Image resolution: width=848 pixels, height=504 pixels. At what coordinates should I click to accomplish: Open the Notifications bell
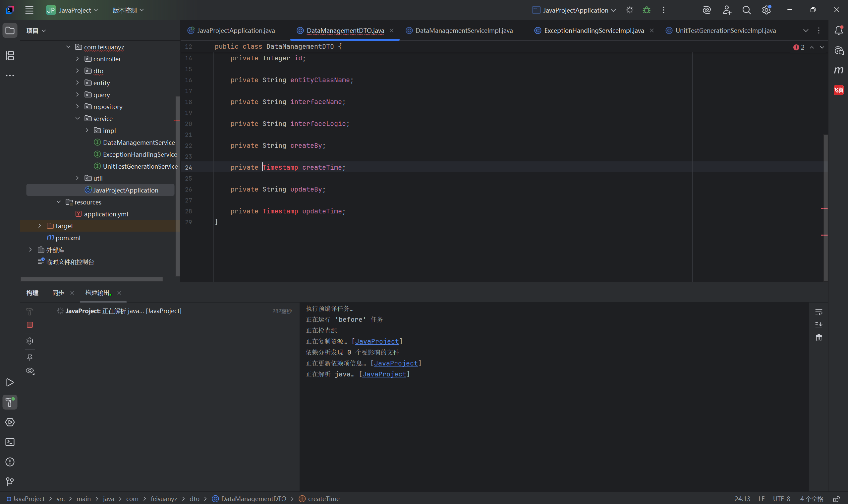click(838, 30)
